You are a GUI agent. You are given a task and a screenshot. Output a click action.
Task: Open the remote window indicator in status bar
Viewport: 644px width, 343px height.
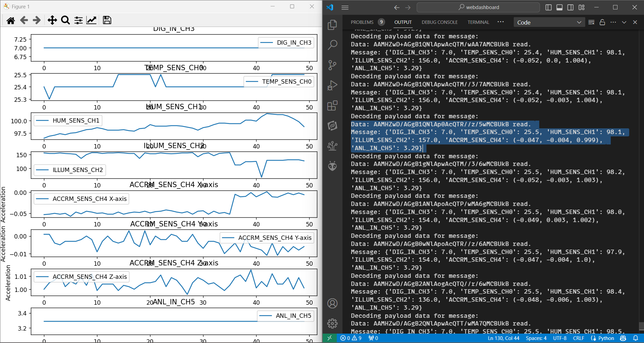click(329, 338)
